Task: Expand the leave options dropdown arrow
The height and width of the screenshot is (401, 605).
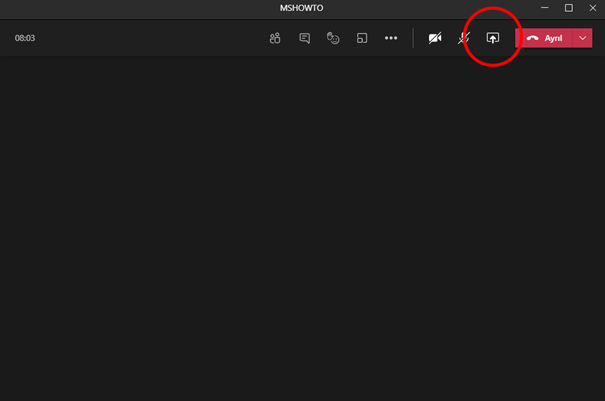Action: point(583,38)
